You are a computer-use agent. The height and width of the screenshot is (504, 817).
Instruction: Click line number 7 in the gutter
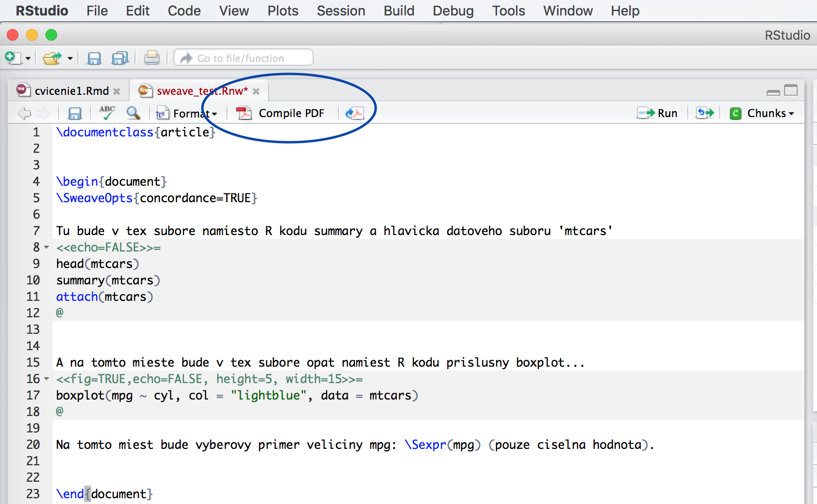click(x=36, y=231)
